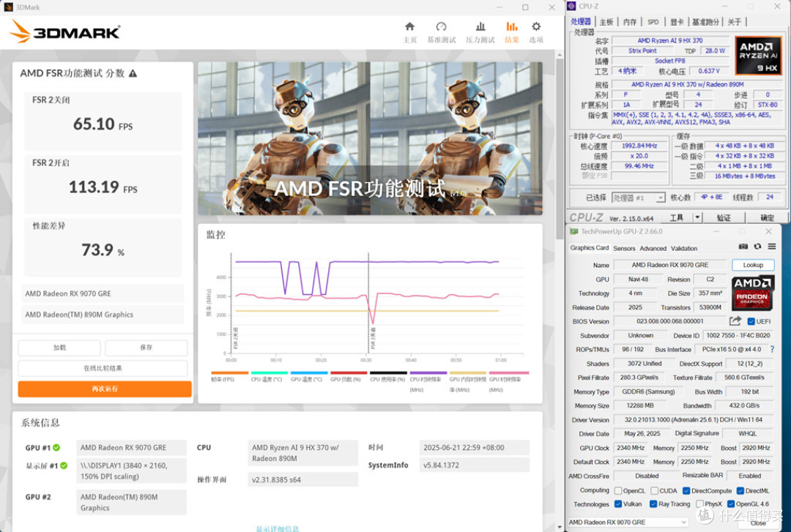Click the GPU-Z screenshot camera icon
791x532 pixels.
coord(743,247)
